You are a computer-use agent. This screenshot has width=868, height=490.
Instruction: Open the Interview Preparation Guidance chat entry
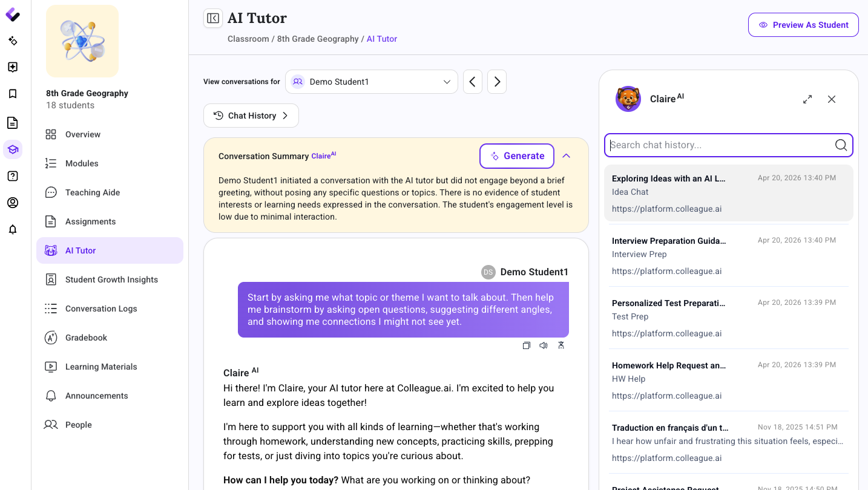(x=728, y=256)
